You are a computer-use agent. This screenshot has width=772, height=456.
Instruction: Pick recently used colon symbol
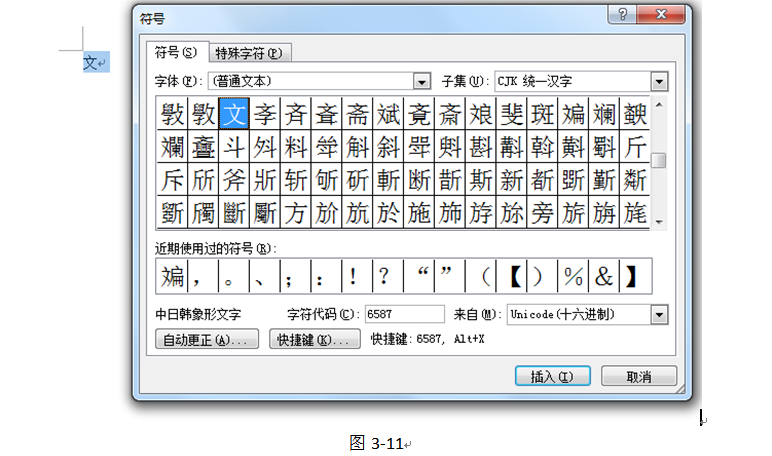point(326,276)
